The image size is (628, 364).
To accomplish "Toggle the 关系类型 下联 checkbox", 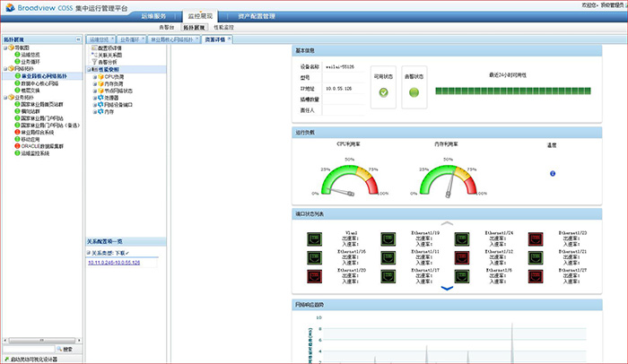I will coord(90,253).
